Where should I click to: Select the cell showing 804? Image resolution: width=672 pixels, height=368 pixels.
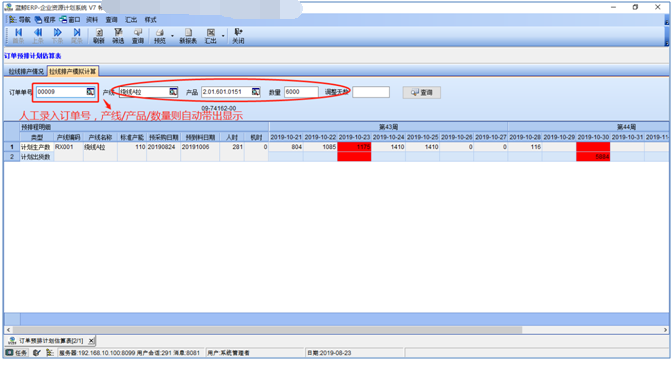(286, 147)
